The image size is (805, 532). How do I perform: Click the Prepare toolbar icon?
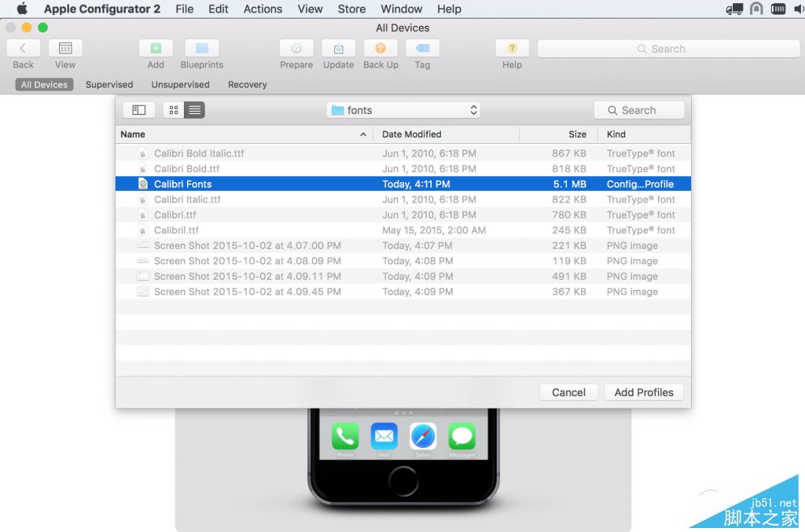[296, 48]
